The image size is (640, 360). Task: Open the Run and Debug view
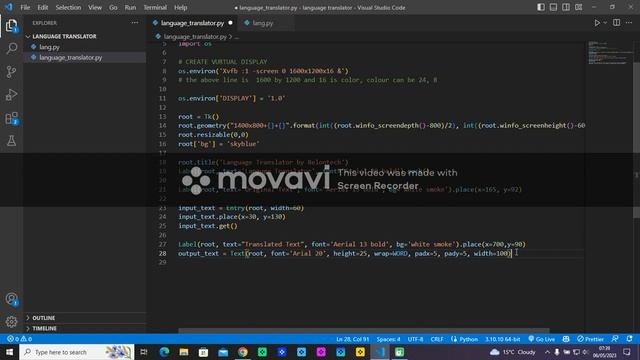pos(11,95)
